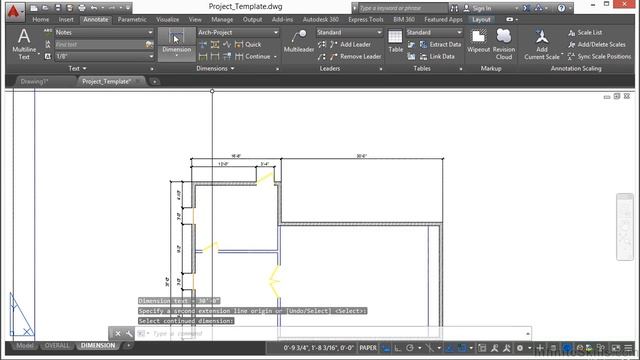The image size is (640, 360).
Task: Add a new layout with plus button
Action: pyautogui.click(x=128, y=345)
